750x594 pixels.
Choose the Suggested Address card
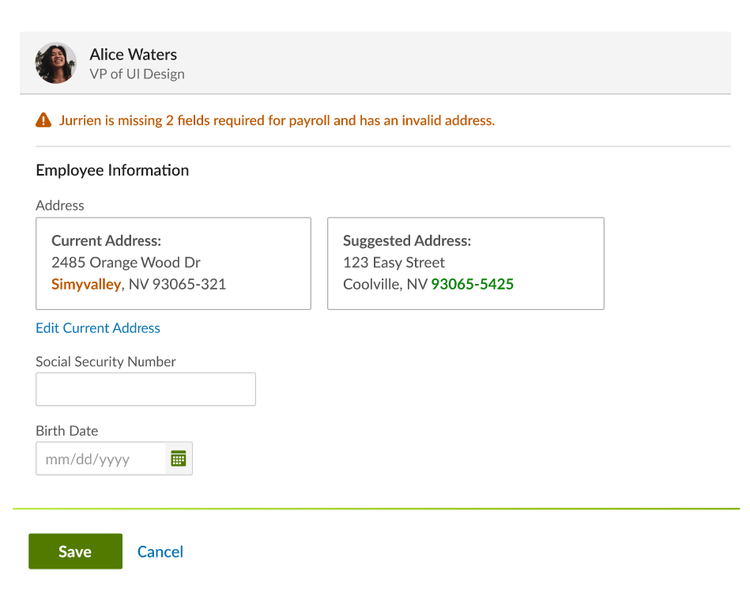(466, 264)
